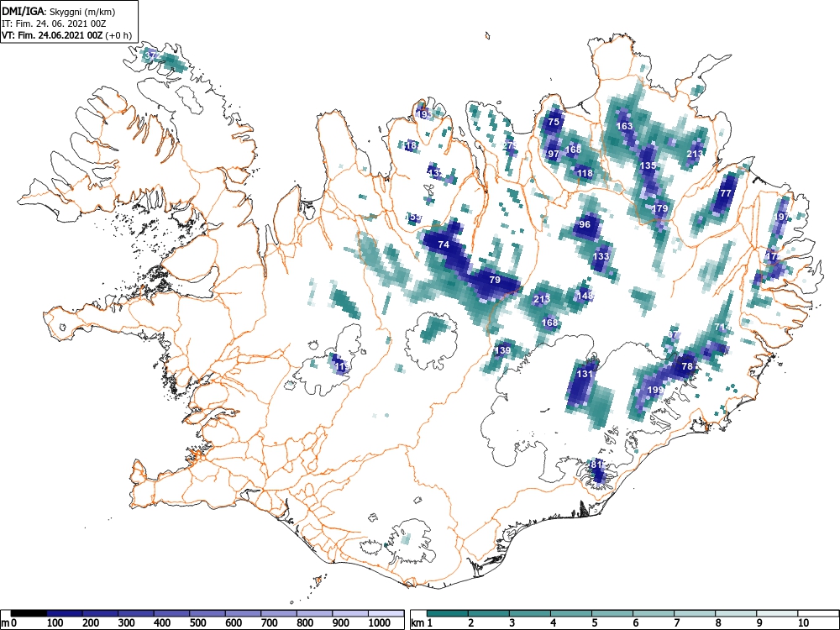The width and height of the screenshot is (840, 630).
Task: Click the "km" unit label on the legend
Action: tap(417, 623)
